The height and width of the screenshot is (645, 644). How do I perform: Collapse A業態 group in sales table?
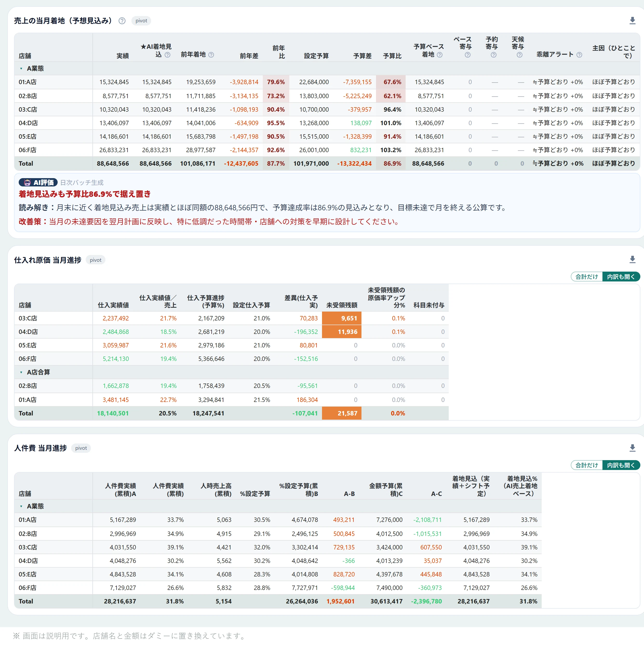click(x=21, y=69)
